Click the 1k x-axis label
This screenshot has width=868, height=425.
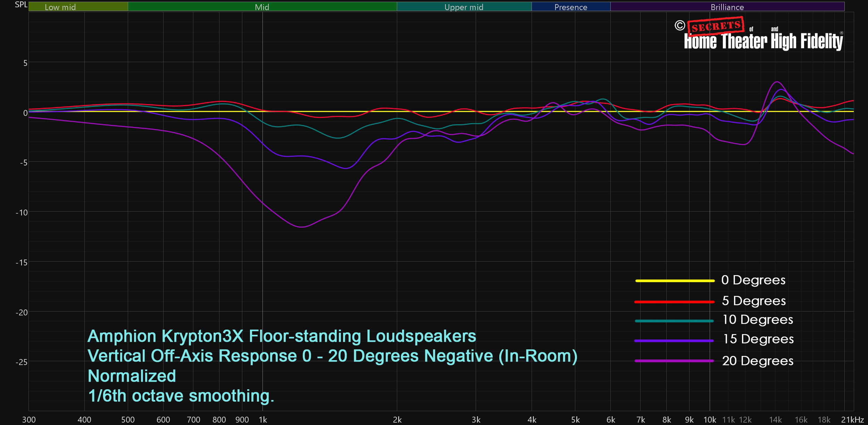point(263,420)
